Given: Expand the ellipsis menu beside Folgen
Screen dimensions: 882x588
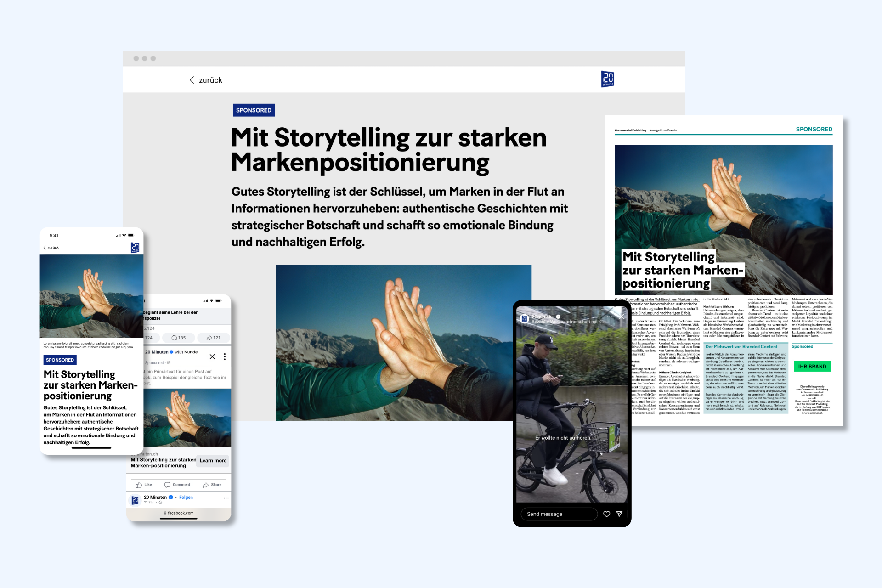Looking at the screenshot, I should (227, 498).
